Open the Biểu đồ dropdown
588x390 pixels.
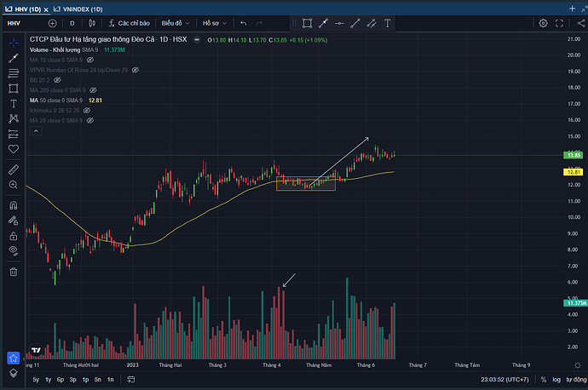pos(178,23)
